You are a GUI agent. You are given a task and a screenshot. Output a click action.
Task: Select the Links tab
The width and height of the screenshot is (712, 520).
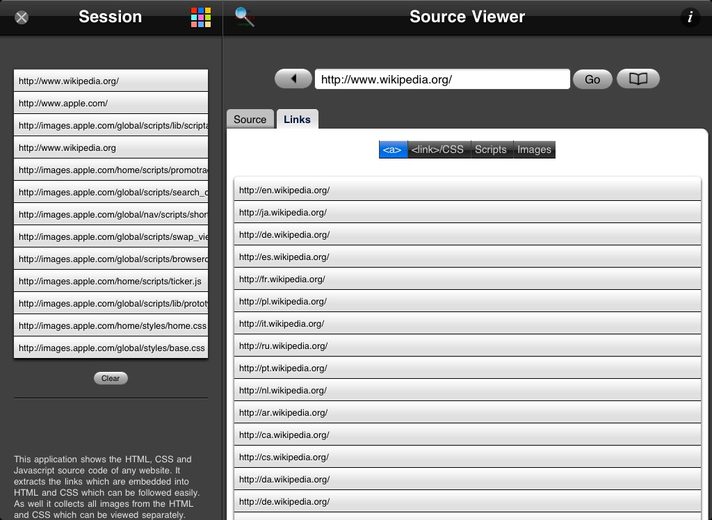[x=297, y=119]
